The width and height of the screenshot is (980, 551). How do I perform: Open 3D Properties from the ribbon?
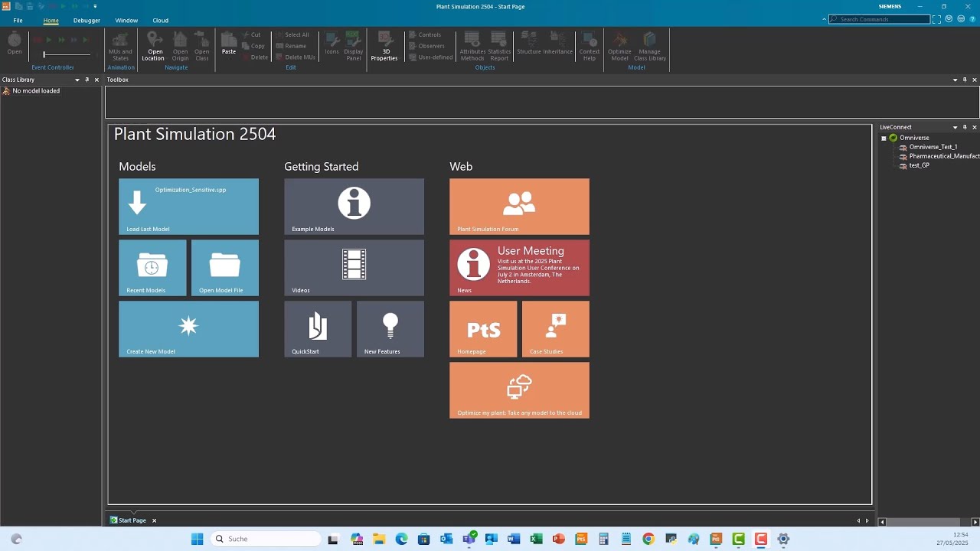[x=384, y=47]
